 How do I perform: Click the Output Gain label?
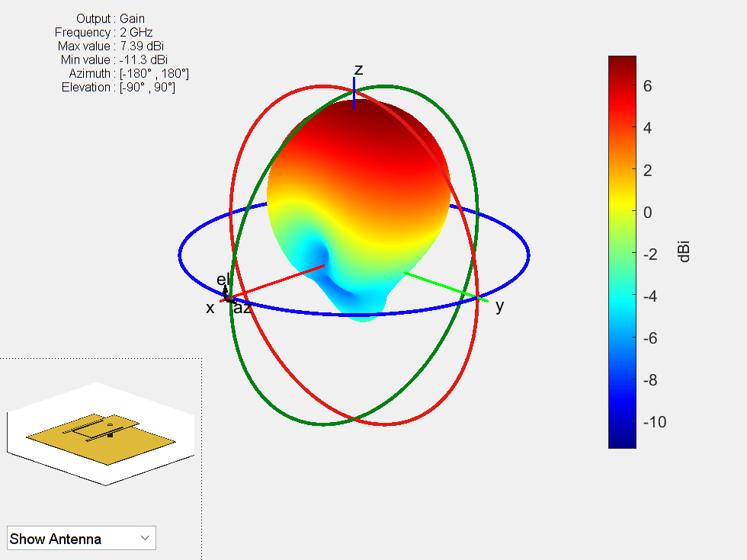pos(111,18)
